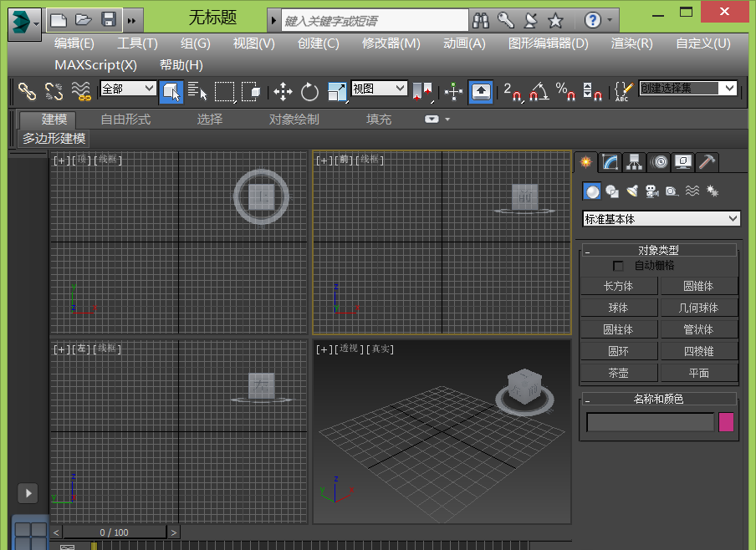The image size is (756, 550).
Task: Click the 圆环 button
Action: pyautogui.click(x=619, y=351)
